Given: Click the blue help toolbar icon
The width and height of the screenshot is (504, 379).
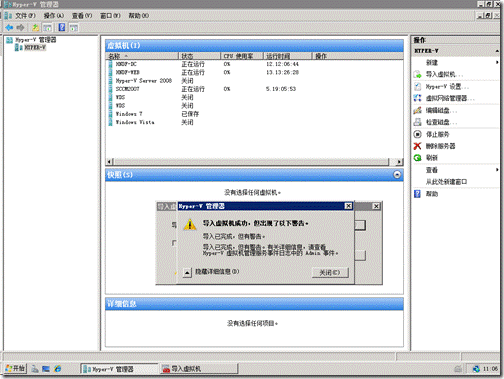Looking at the screenshot, I should point(62,27).
